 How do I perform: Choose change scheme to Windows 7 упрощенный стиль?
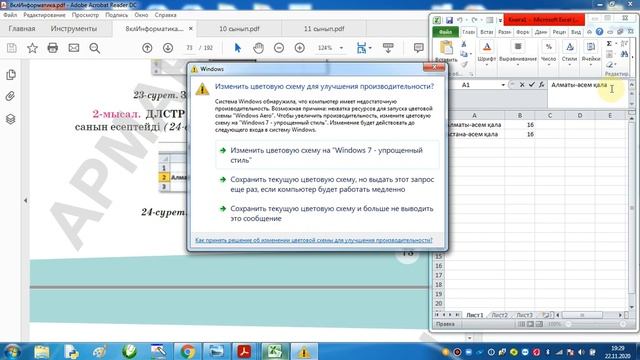point(327,155)
